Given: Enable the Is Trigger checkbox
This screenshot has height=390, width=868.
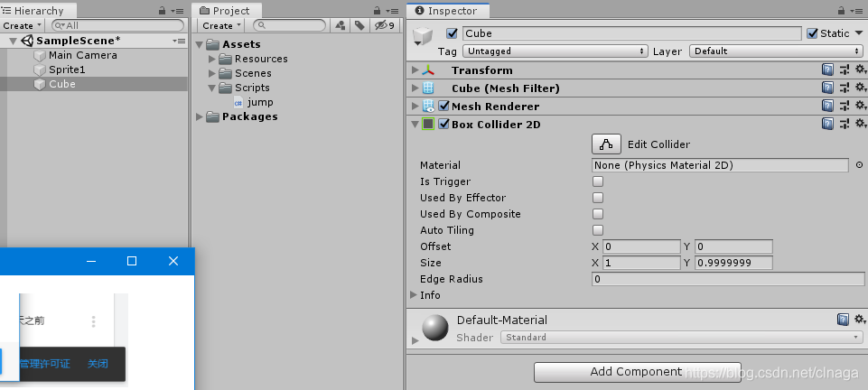Looking at the screenshot, I should (598, 181).
